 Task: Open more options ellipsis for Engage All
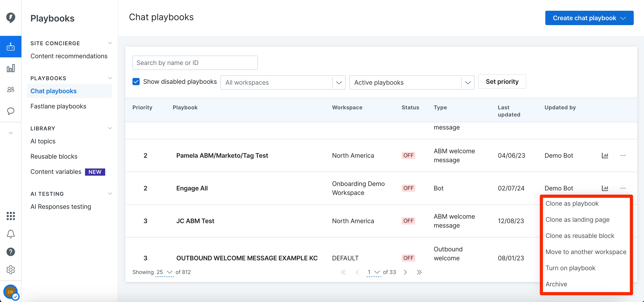coord(623,188)
